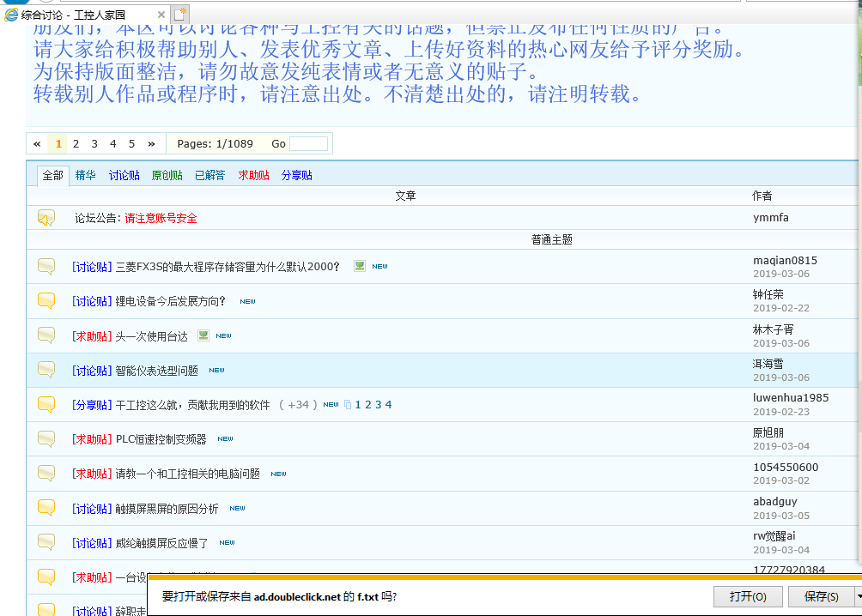Click the next pages » arrow
This screenshot has width=862, height=616.
[x=151, y=144]
